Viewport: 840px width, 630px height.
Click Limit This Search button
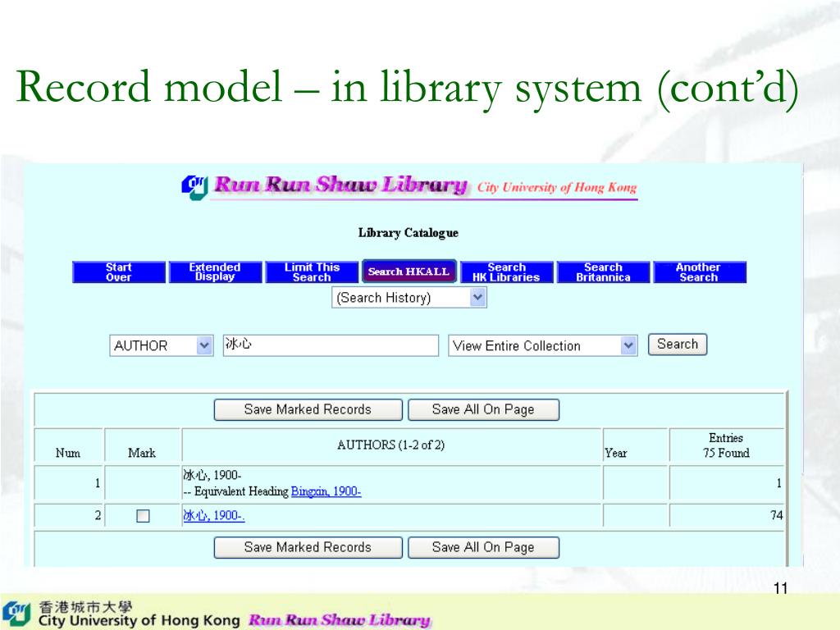[312, 272]
